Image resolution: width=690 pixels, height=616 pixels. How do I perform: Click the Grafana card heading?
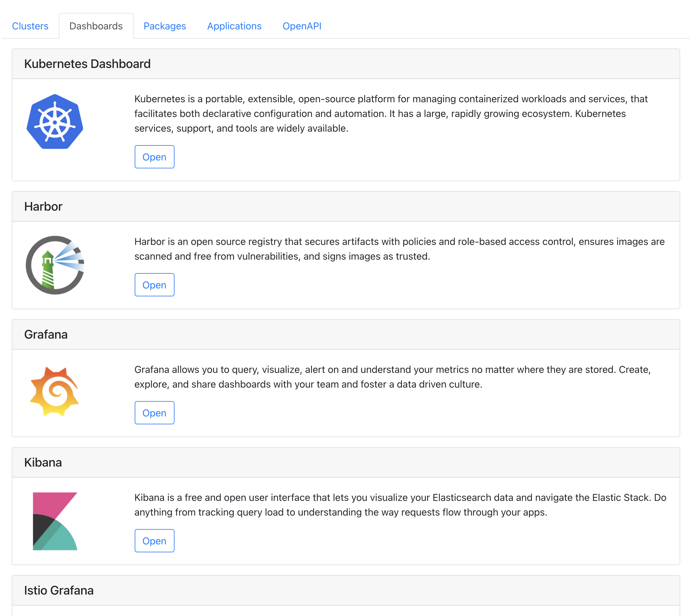pos(46,334)
